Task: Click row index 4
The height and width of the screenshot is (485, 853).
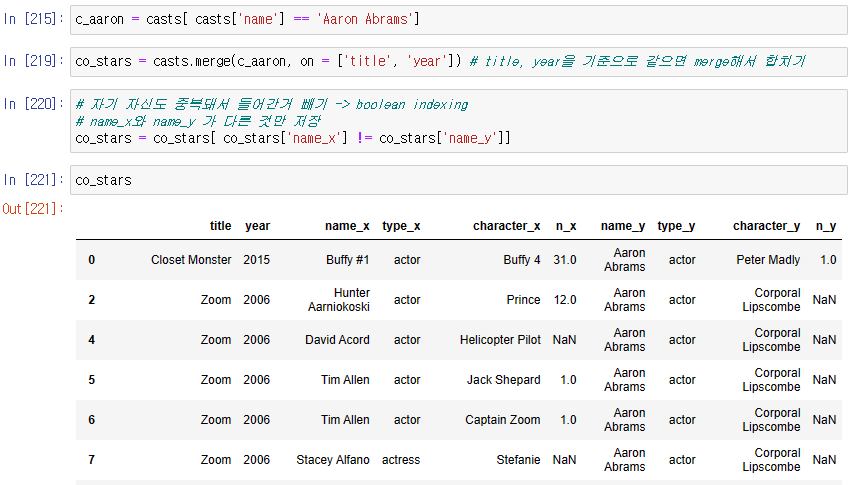Action: click(91, 340)
